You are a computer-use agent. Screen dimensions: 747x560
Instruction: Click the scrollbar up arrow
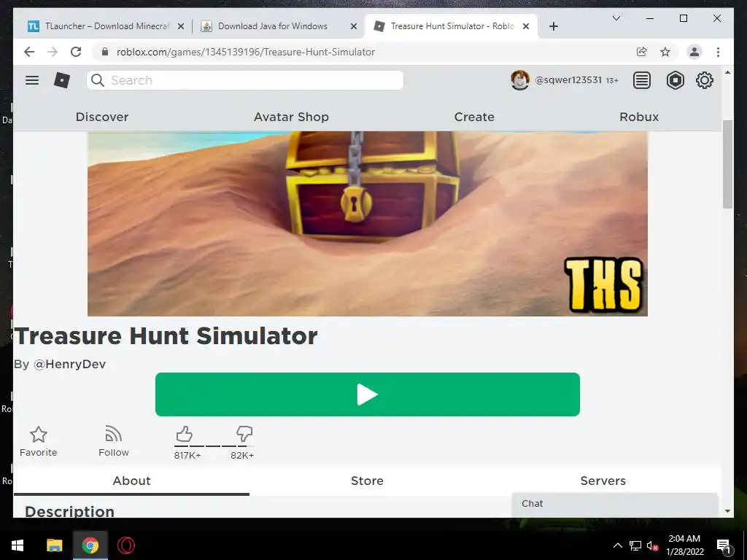click(x=727, y=72)
